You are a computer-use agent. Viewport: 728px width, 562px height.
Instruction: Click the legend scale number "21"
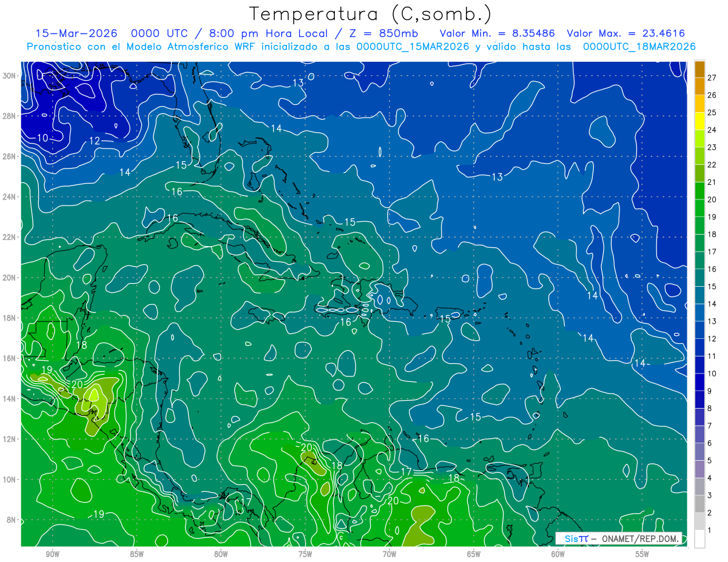tap(712, 182)
